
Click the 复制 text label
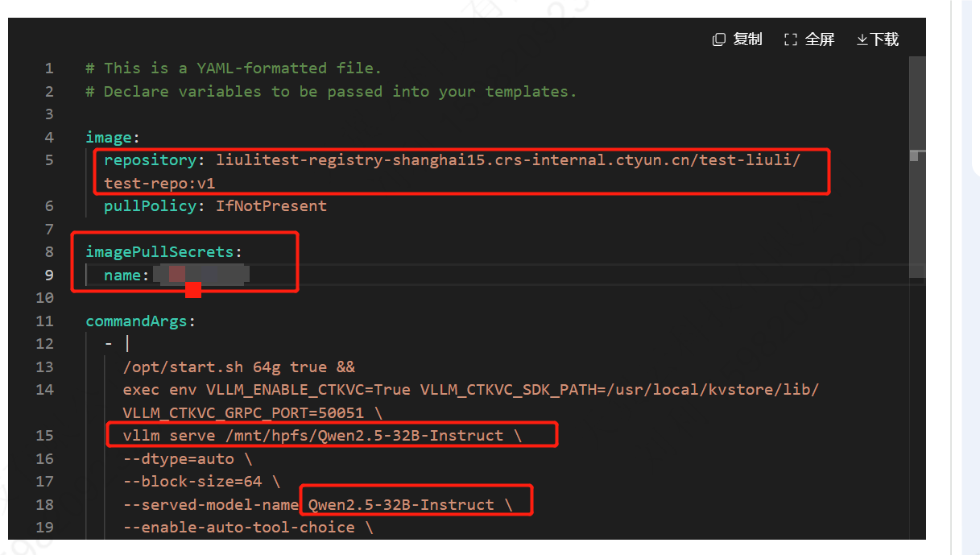747,39
